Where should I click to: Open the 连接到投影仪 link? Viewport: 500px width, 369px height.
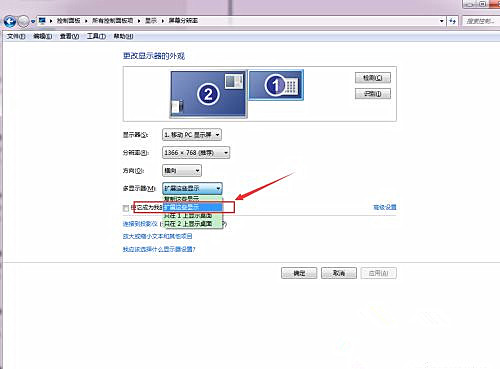coord(140,224)
